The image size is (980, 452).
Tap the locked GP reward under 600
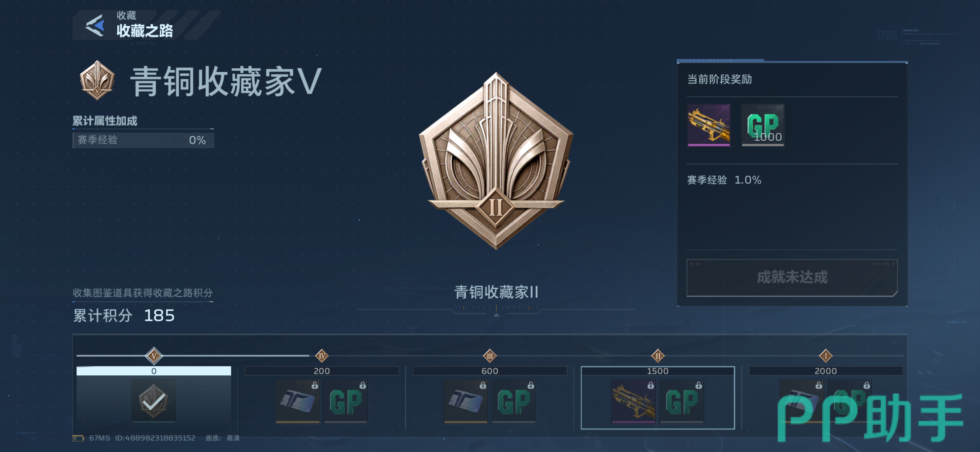pyautogui.click(x=514, y=401)
